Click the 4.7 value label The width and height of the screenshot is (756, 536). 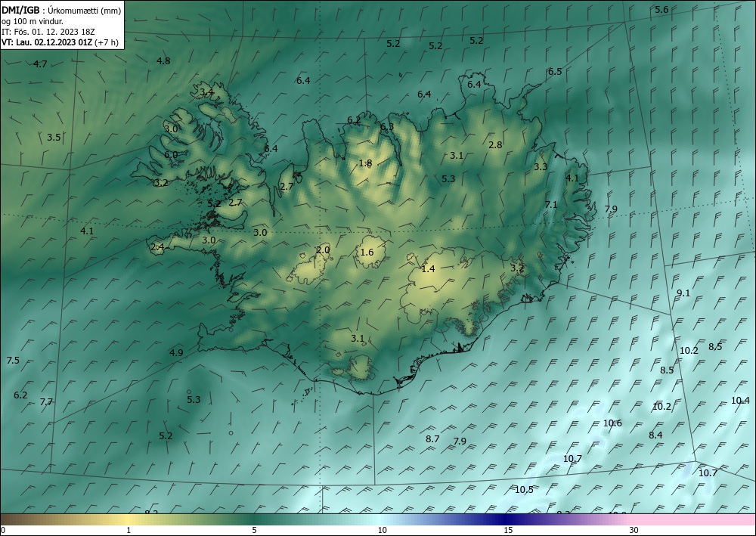41,64
